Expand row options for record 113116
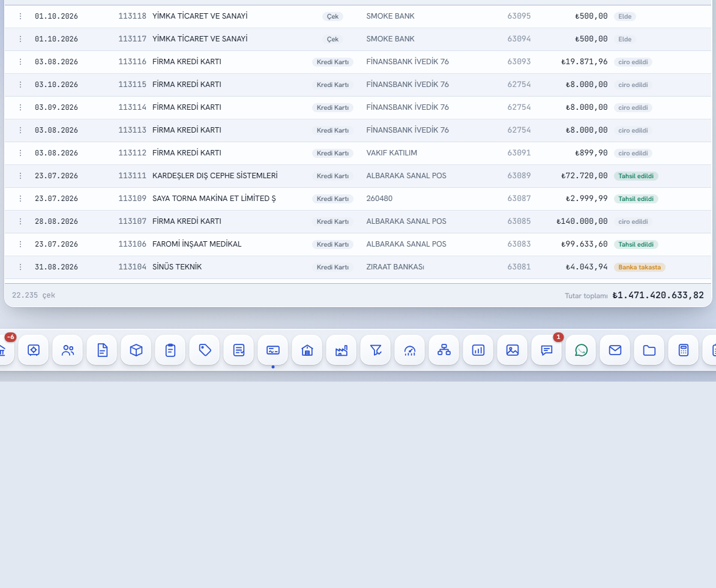The width and height of the screenshot is (716, 588). pos(20,62)
